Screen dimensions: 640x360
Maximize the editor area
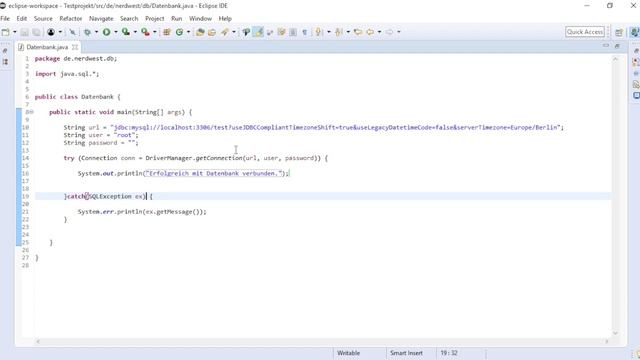click(617, 46)
